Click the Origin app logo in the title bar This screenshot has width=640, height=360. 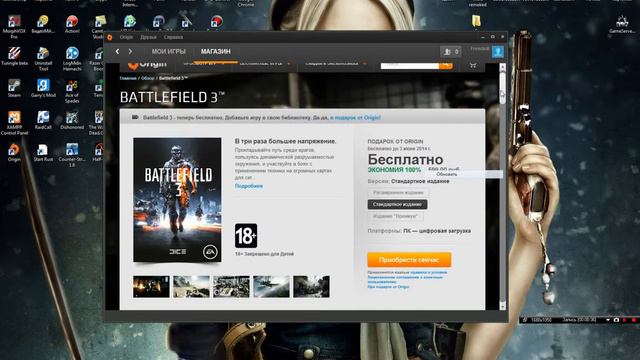pos(110,37)
